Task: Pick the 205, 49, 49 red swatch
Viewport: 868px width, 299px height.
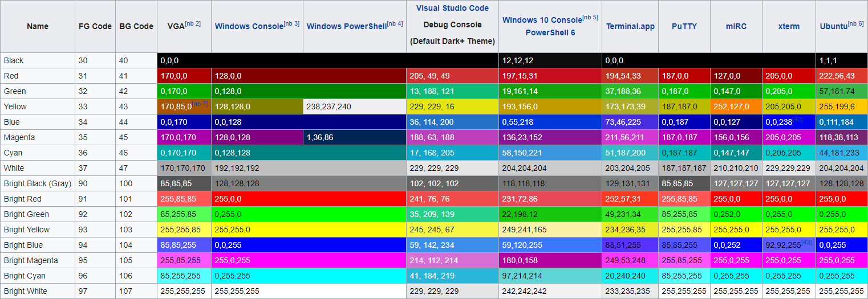Action: (x=452, y=76)
